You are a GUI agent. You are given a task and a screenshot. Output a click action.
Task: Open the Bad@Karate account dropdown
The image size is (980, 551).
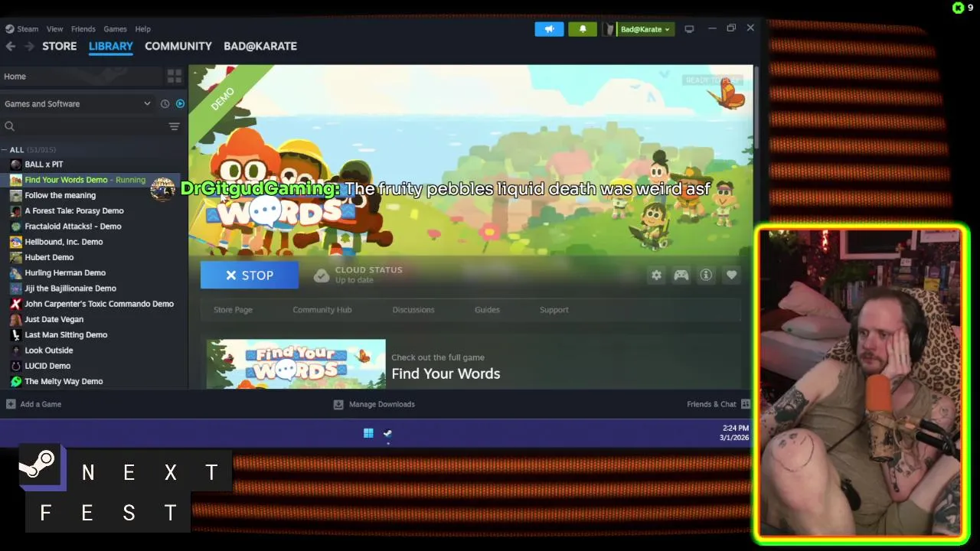click(645, 29)
